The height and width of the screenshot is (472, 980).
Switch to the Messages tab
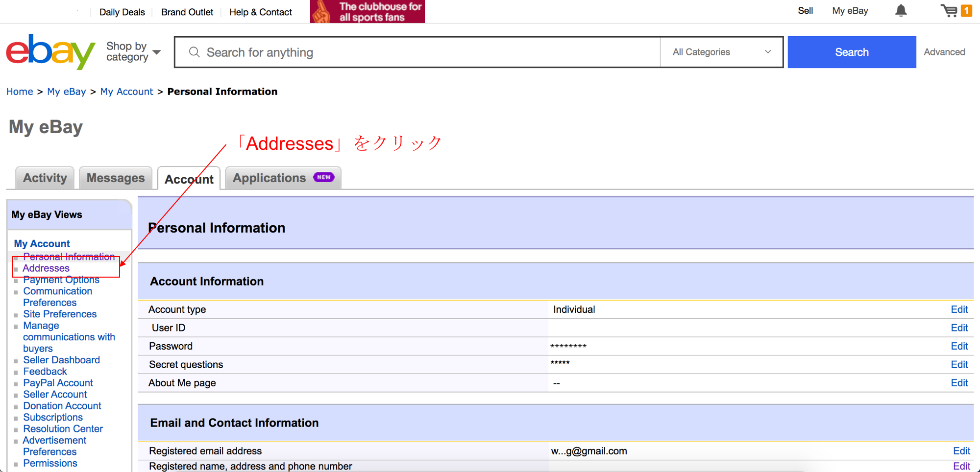tap(116, 178)
